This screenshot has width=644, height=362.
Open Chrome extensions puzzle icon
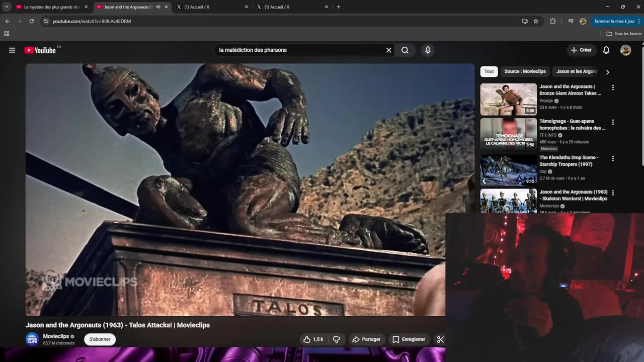coord(553,21)
